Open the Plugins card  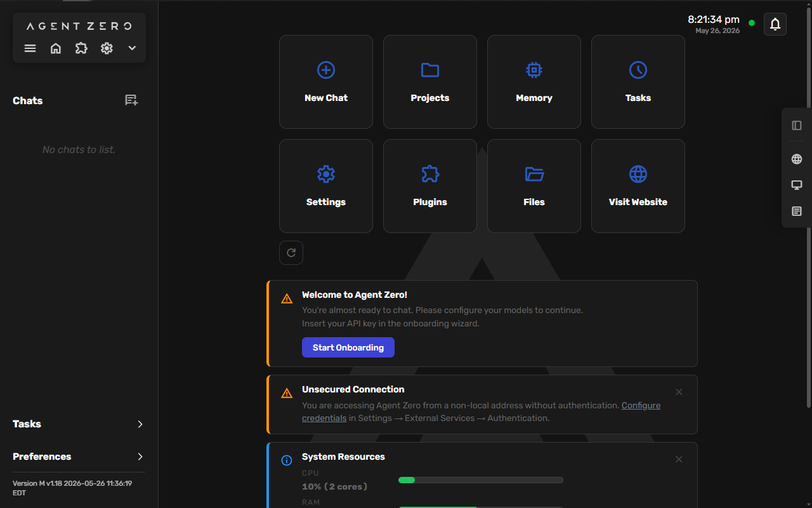430,186
